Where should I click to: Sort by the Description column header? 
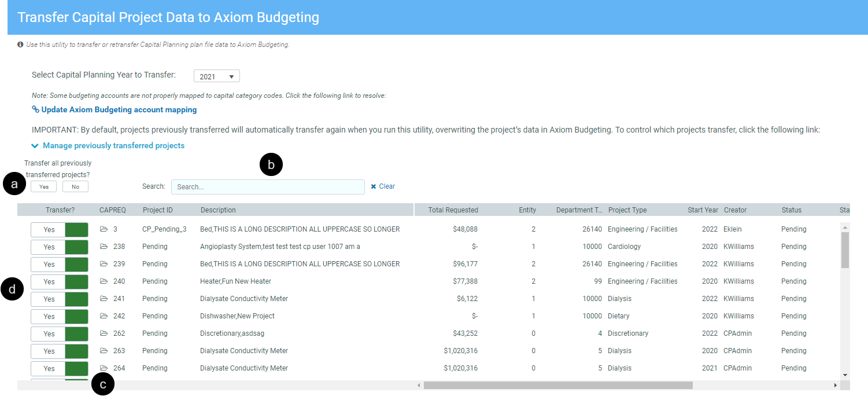(x=218, y=210)
